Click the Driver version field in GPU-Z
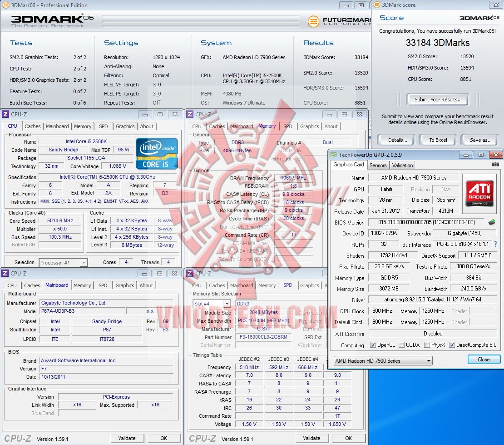Viewport: 504px width, 445px height. [433, 300]
